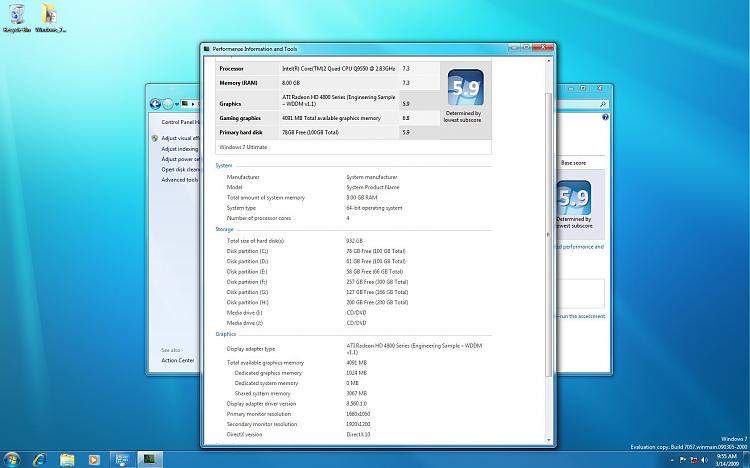Click the Forward arrow in Control Panel window
Image resolution: width=750 pixels, height=468 pixels.
pyautogui.click(x=167, y=104)
